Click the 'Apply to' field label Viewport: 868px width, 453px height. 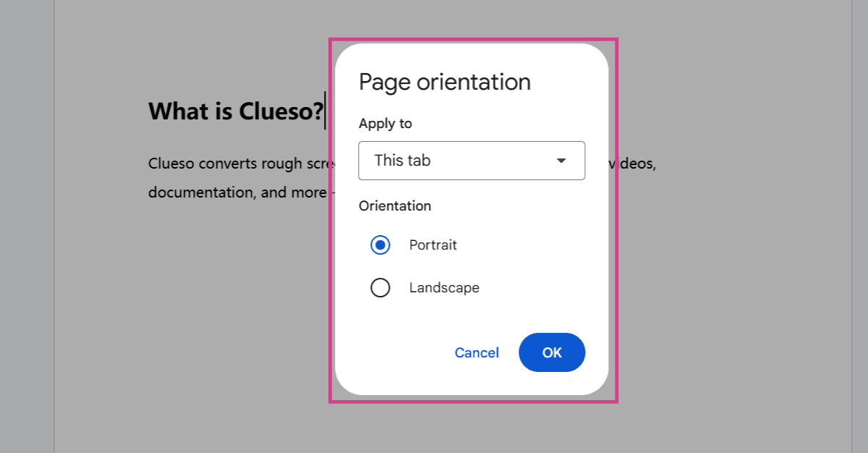pyautogui.click(x=386, y=124)
